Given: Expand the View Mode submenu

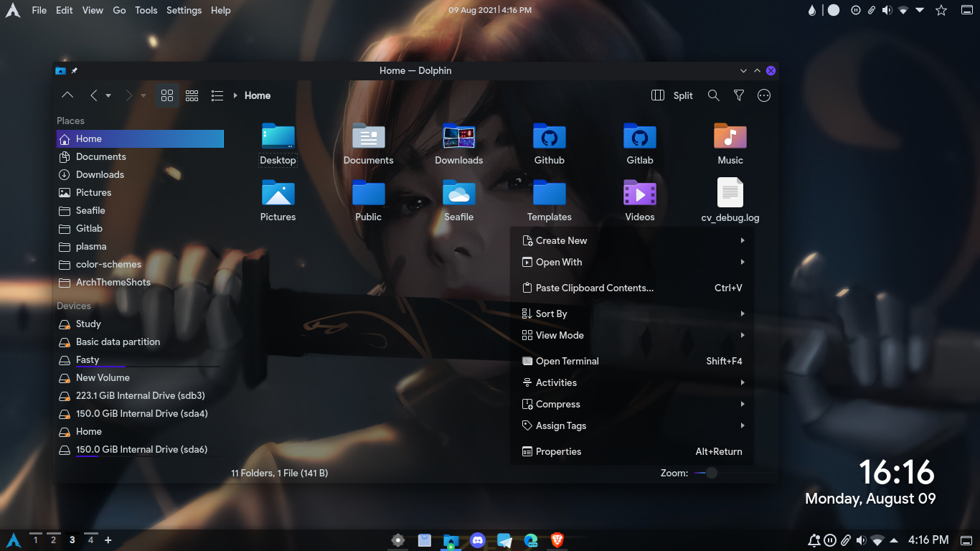Looking at the screenshot, I should click(632, 335).
